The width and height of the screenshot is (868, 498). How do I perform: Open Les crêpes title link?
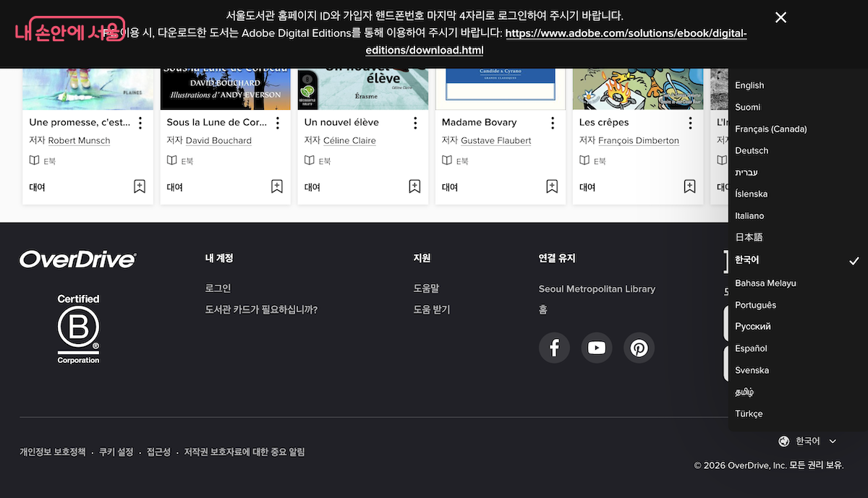click(604, 122)
